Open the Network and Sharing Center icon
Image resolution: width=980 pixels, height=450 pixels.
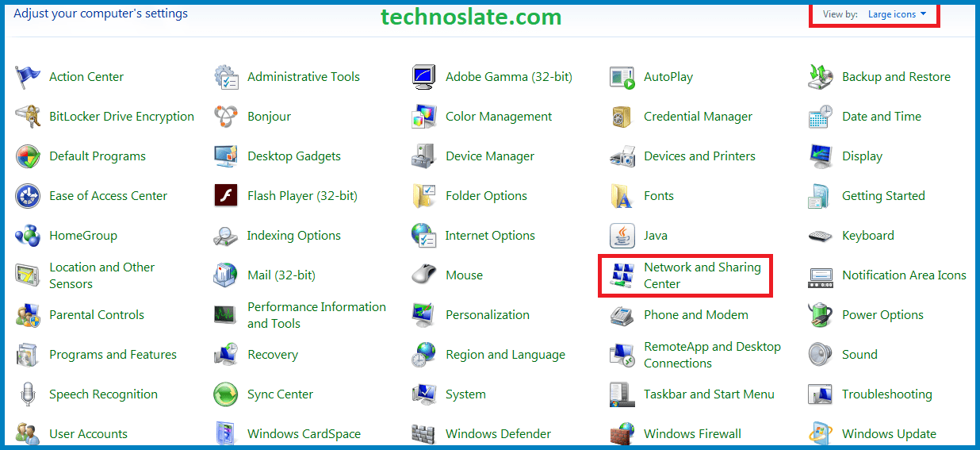point(622,275)
